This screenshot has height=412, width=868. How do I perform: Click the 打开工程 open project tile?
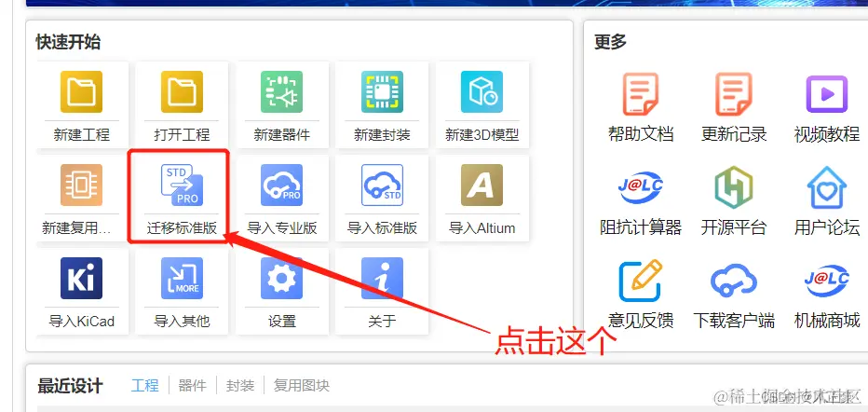coord(182,104)
